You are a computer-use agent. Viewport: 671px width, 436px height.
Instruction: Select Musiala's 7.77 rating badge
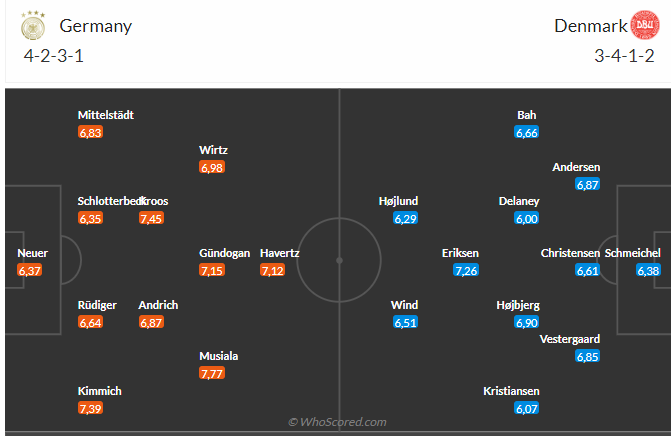(x=212, y=374)
